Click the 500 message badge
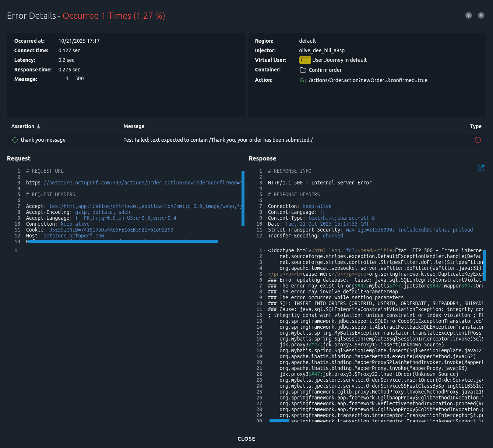This screenshot has height=448, width=493. point(79,78)
